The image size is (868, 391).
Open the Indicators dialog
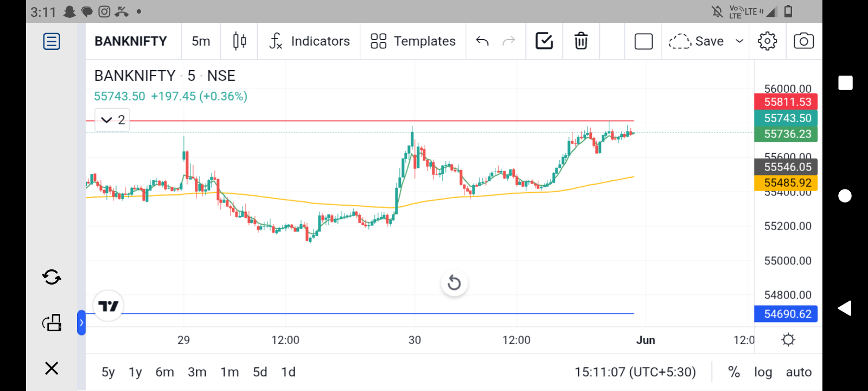pos(310,41)
